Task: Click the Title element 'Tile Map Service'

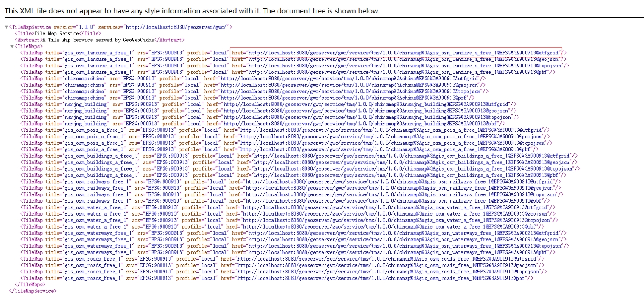Action: tap(57, 33)
